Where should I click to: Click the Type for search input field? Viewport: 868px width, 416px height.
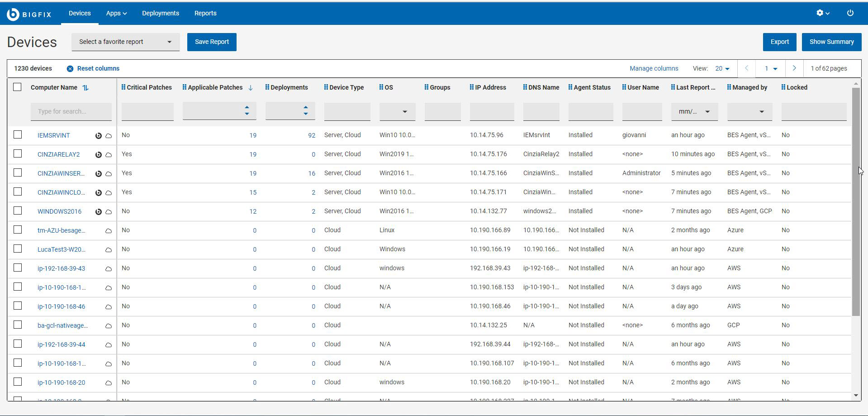pos(71,111)
